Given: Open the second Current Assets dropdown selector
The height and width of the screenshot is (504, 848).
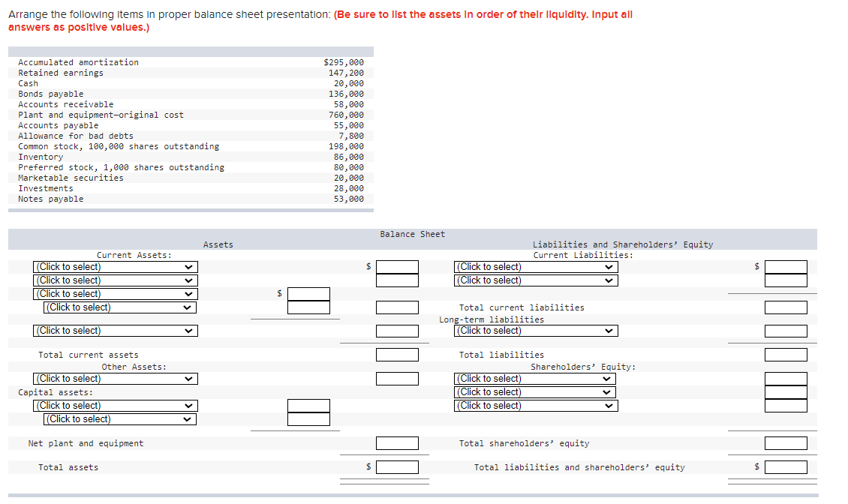Looking at the screenshot, I should point(115,280).
